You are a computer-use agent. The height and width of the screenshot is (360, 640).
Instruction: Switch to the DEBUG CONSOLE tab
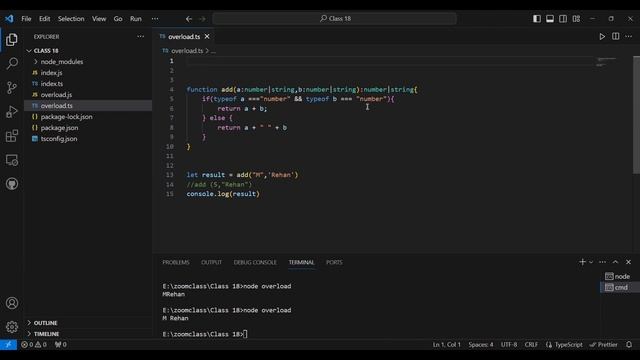(x=255, y=262)
